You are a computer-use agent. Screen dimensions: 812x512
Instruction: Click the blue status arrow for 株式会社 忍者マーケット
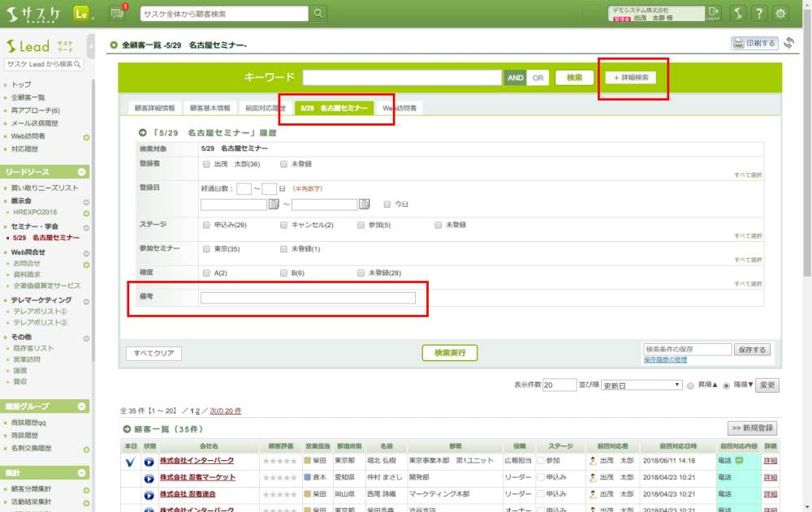coord(149,478)
